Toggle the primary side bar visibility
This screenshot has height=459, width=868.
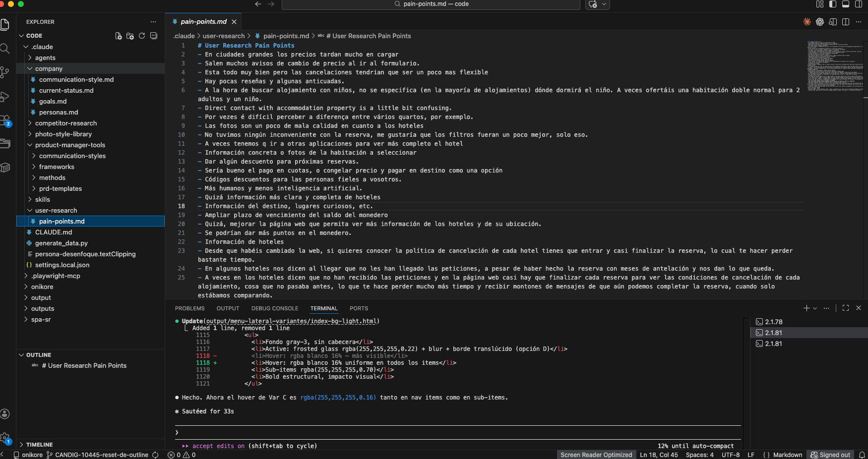[833, 4]
